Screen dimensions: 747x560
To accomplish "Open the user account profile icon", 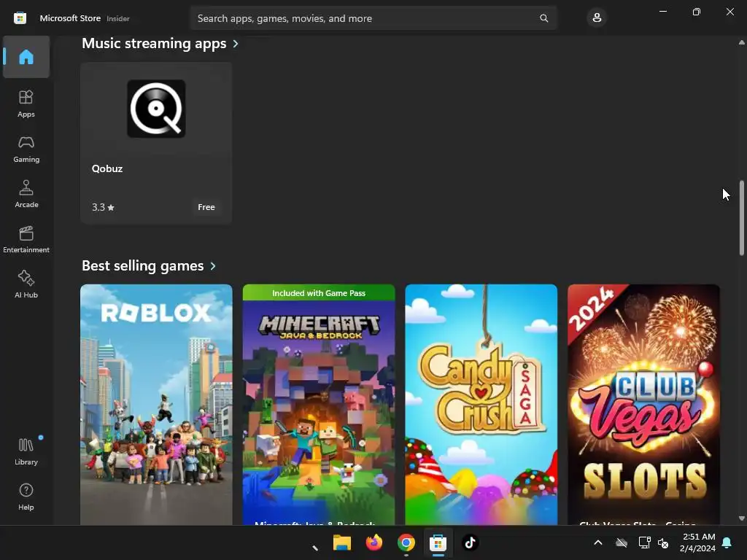I will 597,18.
